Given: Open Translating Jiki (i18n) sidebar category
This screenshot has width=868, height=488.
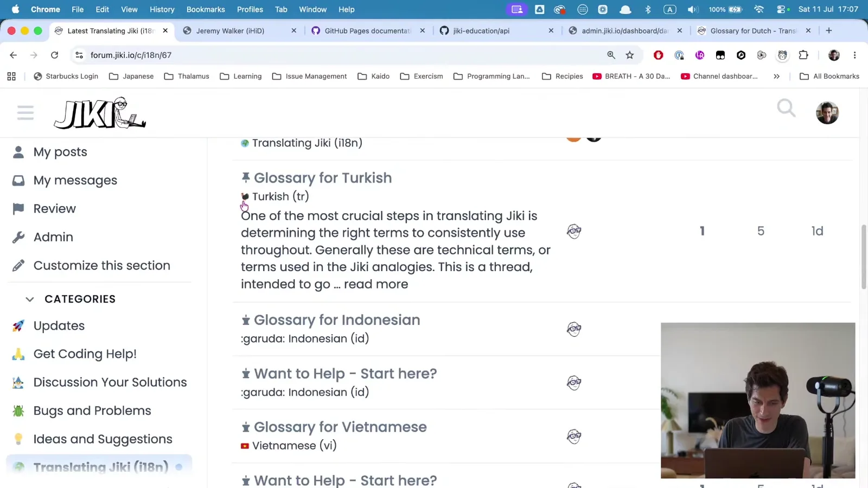Looking at the screenshot, I should pos(99,467).
